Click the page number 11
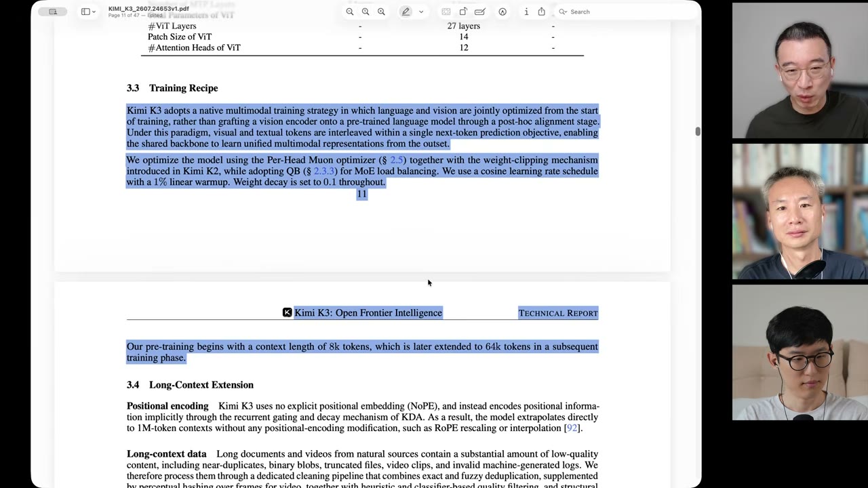868x488 pixels. pos(361,194)
